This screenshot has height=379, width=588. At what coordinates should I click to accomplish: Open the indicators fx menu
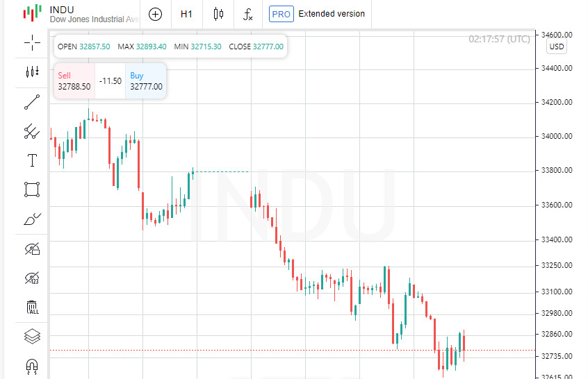(248, 15)
